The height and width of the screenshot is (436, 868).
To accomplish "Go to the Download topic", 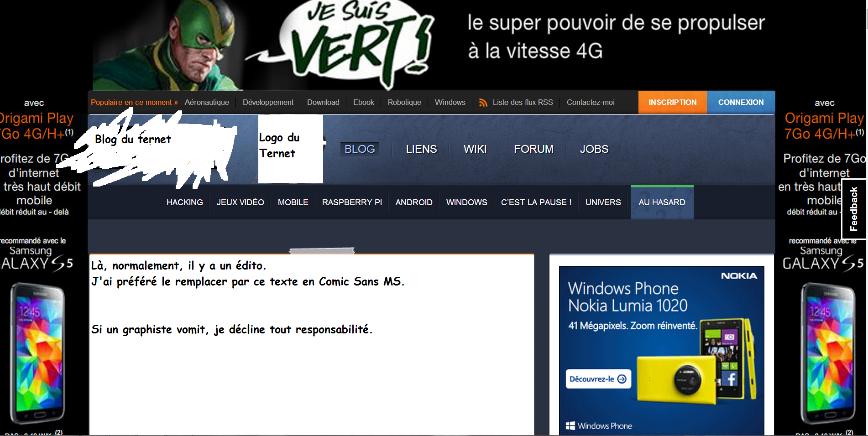I will pos(323,103).
